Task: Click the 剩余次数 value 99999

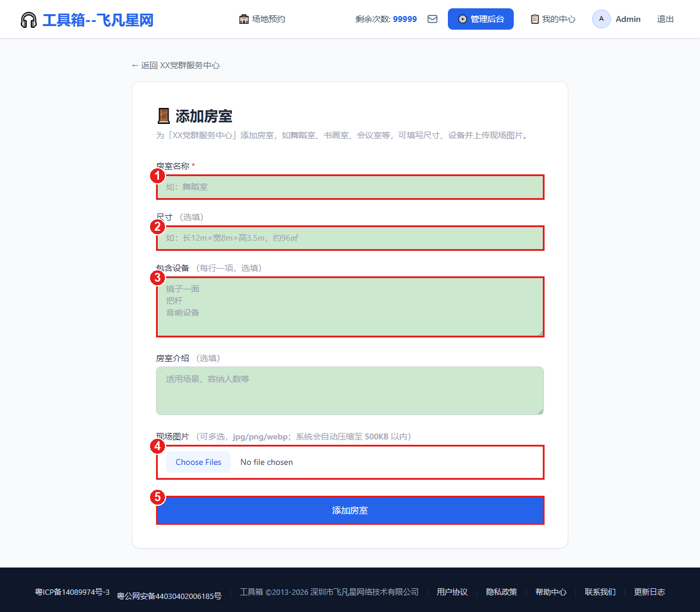Action: pyautogui.click(x=405, y=19)
